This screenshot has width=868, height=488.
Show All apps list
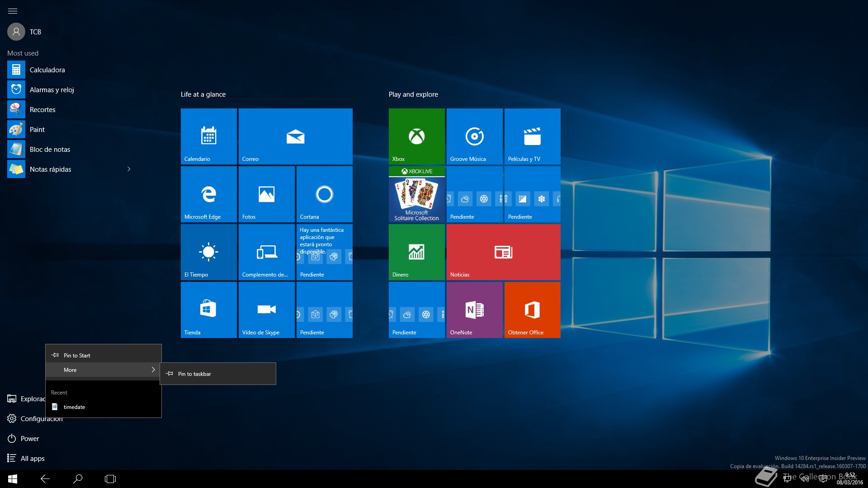click(26, 458)
